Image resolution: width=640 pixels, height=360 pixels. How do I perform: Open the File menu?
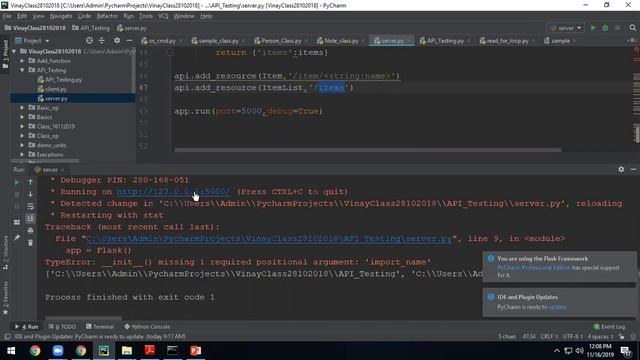(7, 16)
